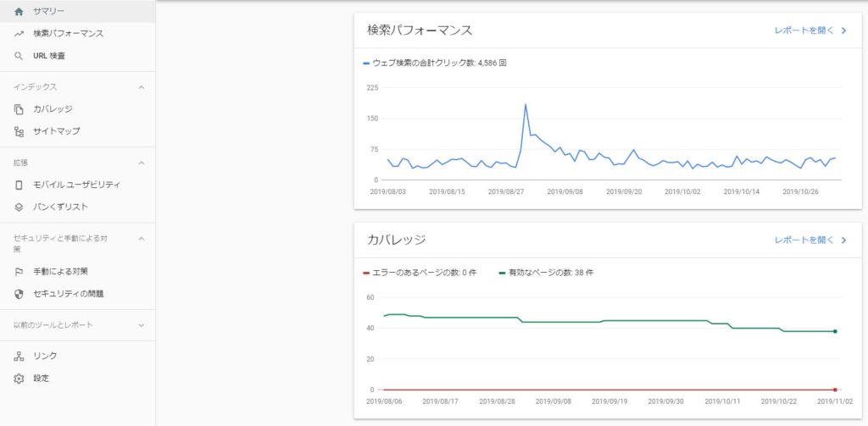This screenshot has height=426, width=868.
Task: Click the layers icon for パンくずリスト
Action: click(19, 207)
